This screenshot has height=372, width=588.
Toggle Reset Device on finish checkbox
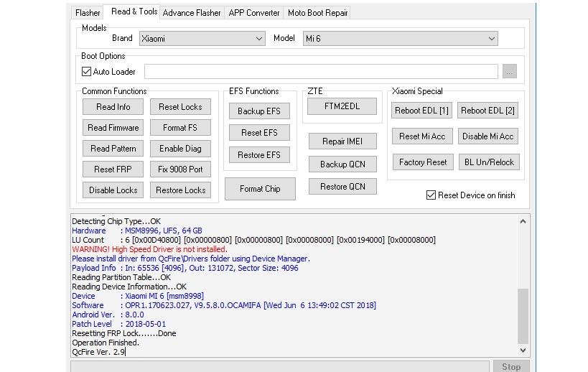(431, 195)
